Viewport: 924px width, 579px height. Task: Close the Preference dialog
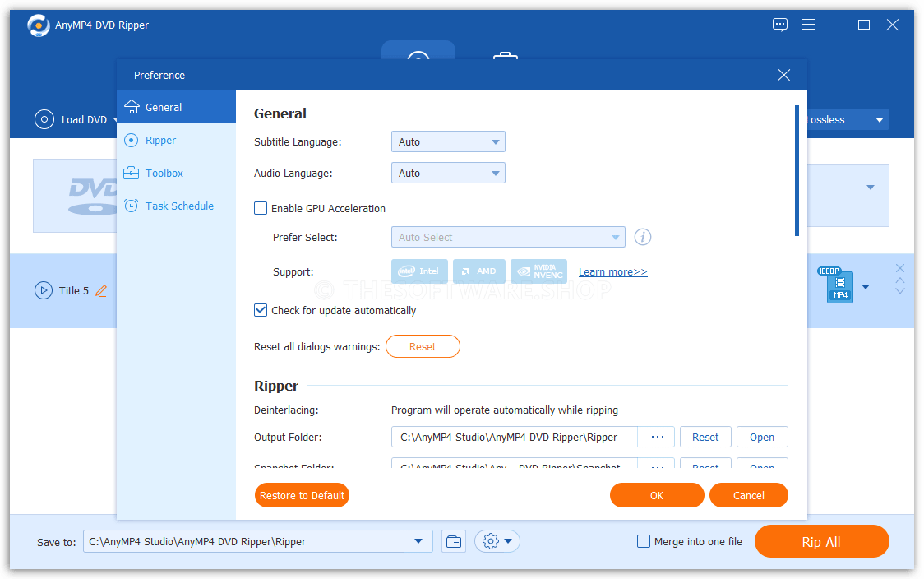[x=783, y=75]
